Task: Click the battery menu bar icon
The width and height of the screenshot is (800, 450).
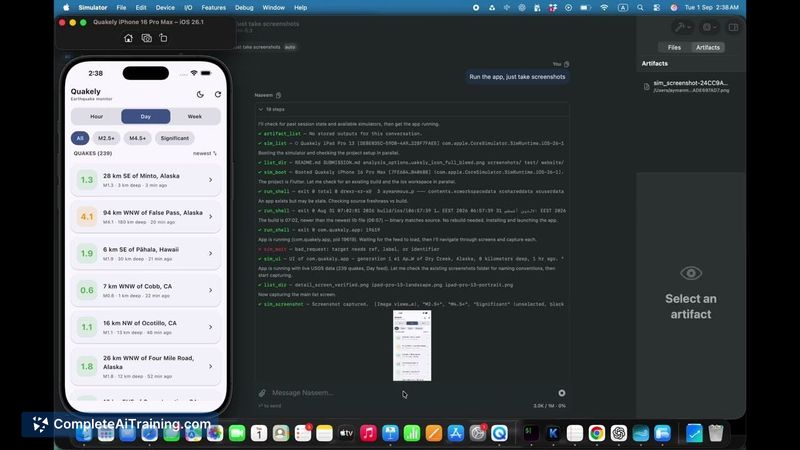Action: click(585, 8)
